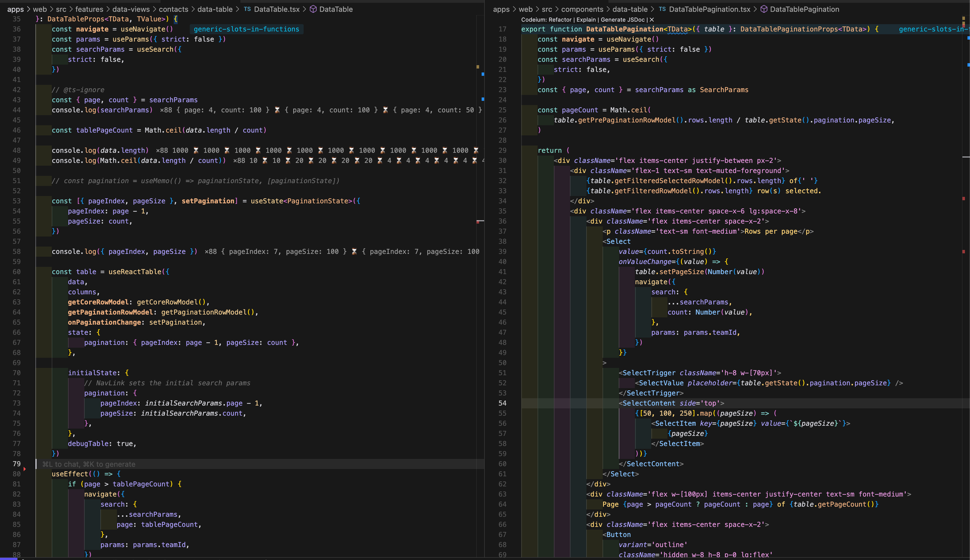
Task: Click generic-slots-in-functions label on useNavigate line
Action: [246, 29]
